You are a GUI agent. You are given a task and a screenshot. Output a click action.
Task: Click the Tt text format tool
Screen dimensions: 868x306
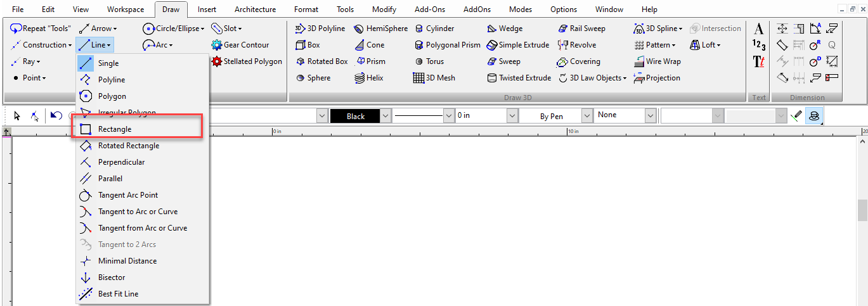pos(759,61)
